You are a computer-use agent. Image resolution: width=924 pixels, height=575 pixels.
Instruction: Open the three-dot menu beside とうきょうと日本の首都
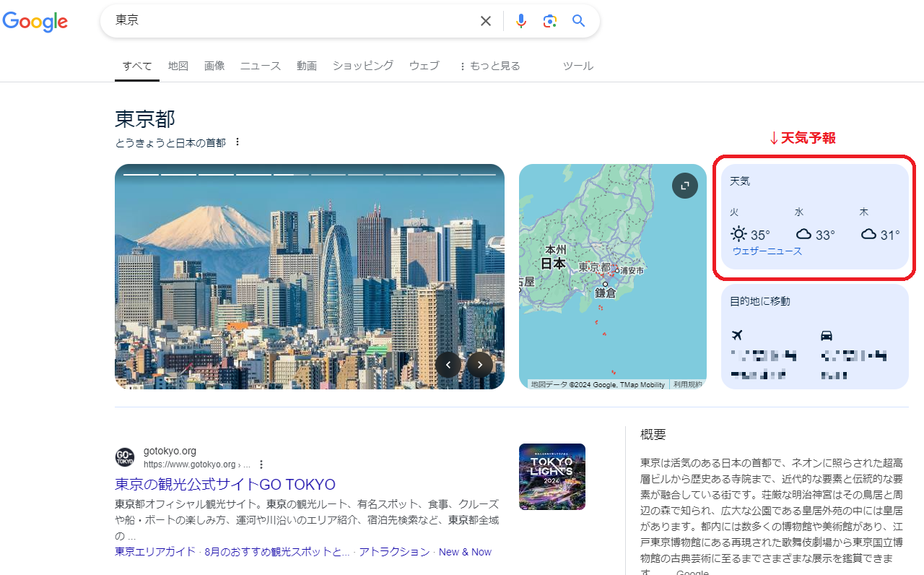coord(237,142)
